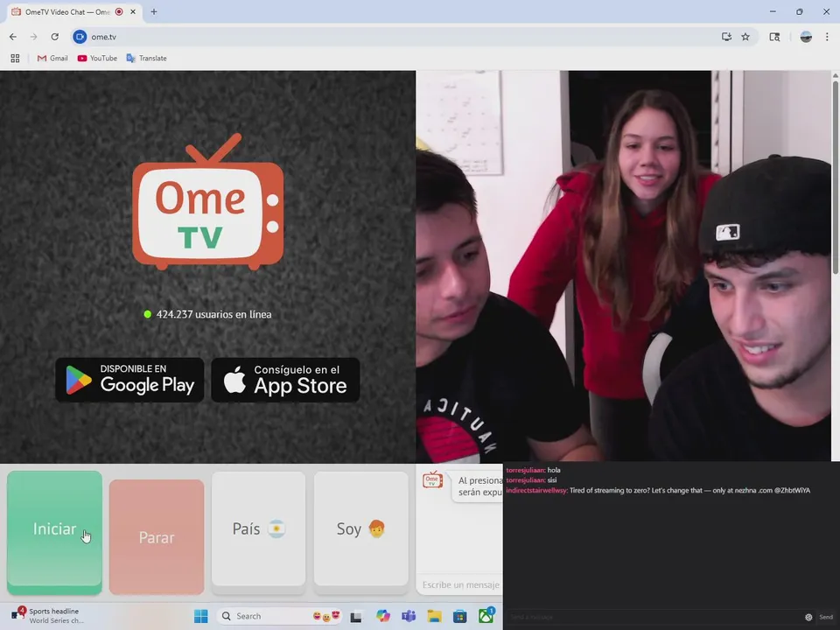This screenshot has width=840, height=630.
Task: Open Microsoft Teams from the taskbar
Action: pos(409,616)
